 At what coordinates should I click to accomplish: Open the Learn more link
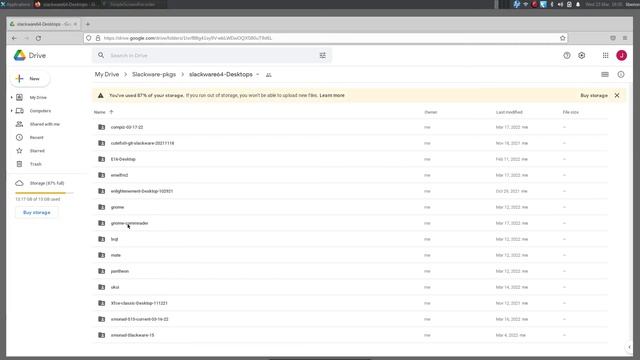click(x=332, y=95)
